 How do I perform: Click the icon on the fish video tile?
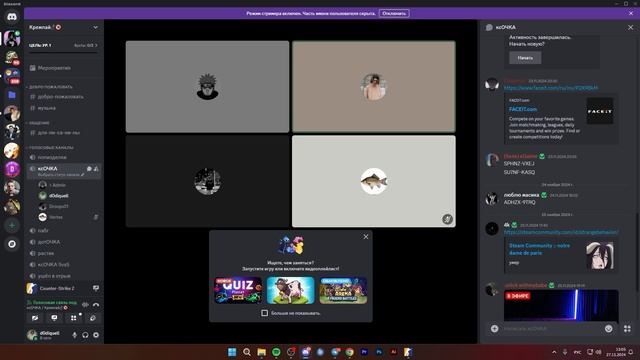(x=447, y=219)
